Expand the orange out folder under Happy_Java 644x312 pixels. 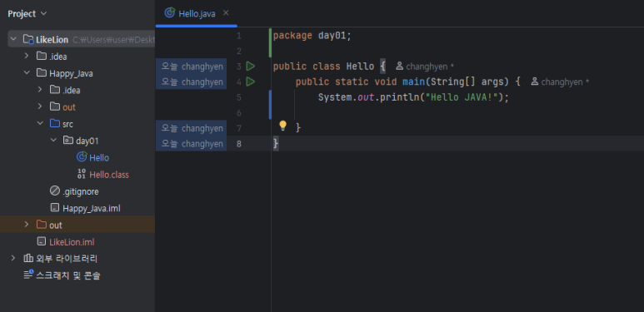[40, 106]
